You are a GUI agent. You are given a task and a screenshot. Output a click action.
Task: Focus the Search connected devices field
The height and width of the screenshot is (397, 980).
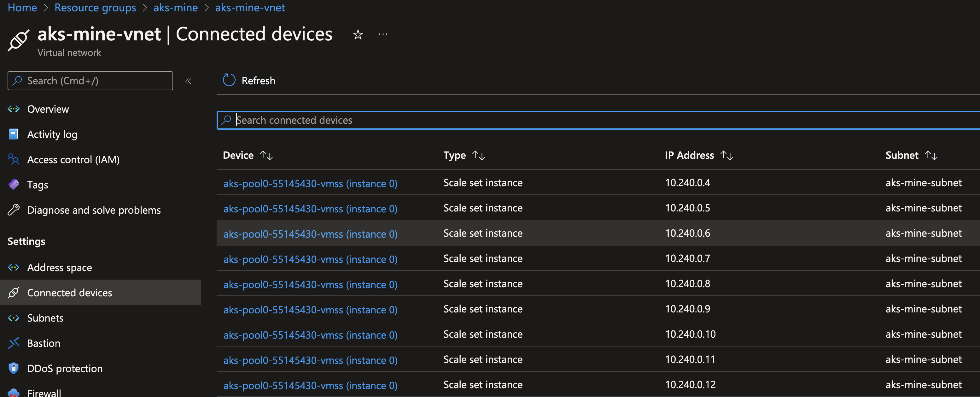(571, 120)
